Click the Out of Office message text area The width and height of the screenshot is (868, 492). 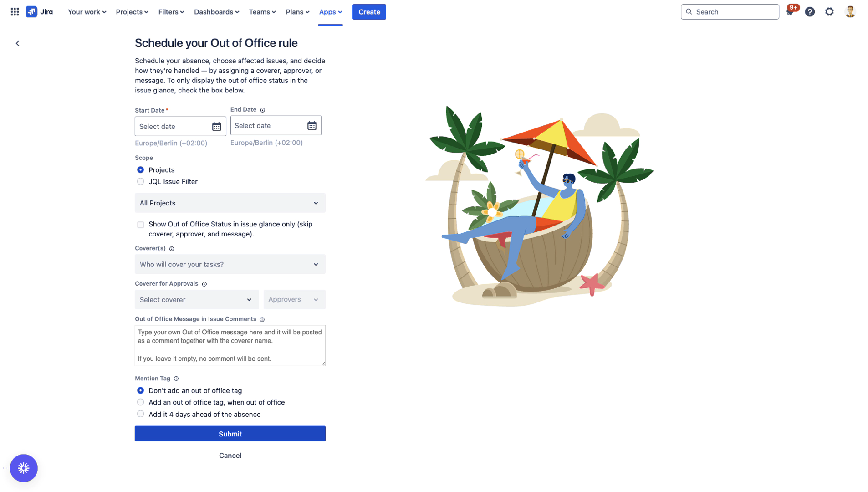coord(230,345)
